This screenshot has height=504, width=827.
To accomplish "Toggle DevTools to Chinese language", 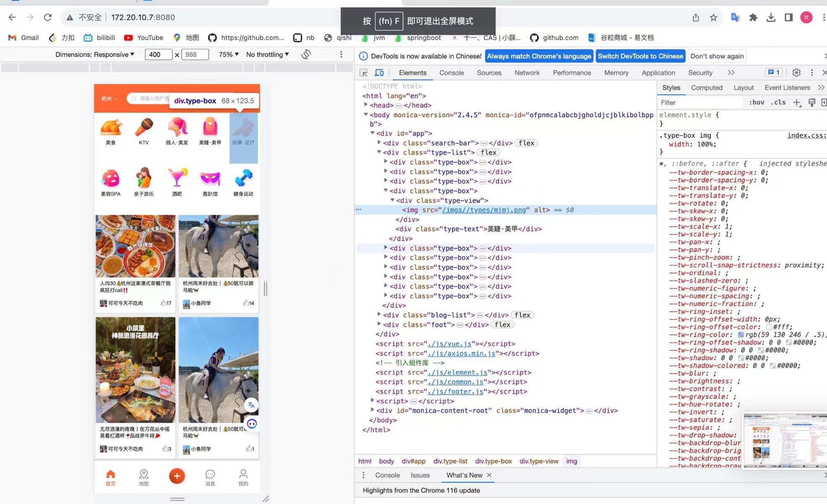I will (640, 56).
